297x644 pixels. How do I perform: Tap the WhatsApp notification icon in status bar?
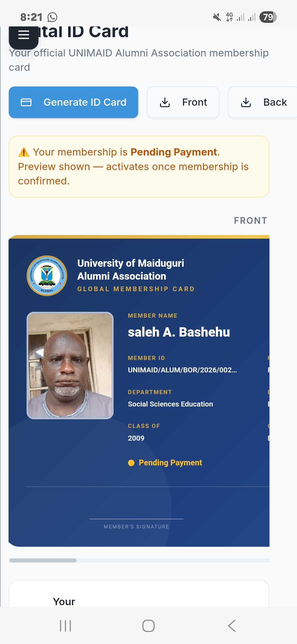pos(52,17)
